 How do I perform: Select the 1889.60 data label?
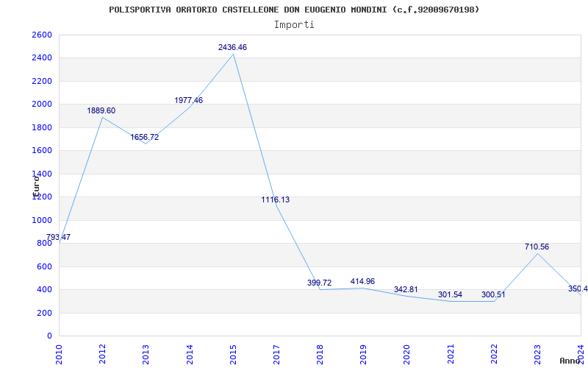click(x=101, y=111)
